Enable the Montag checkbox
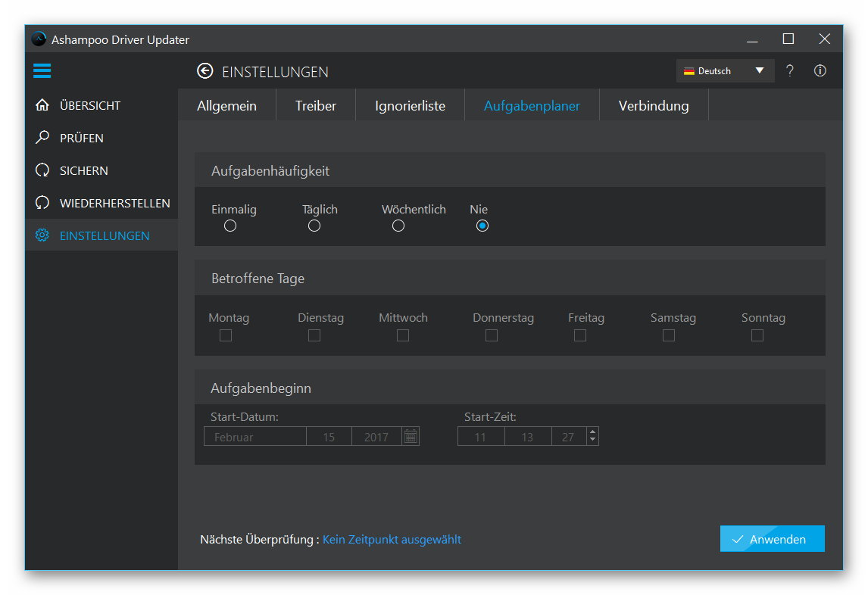This screenshot has width=868, height=595. click(225, 335)
